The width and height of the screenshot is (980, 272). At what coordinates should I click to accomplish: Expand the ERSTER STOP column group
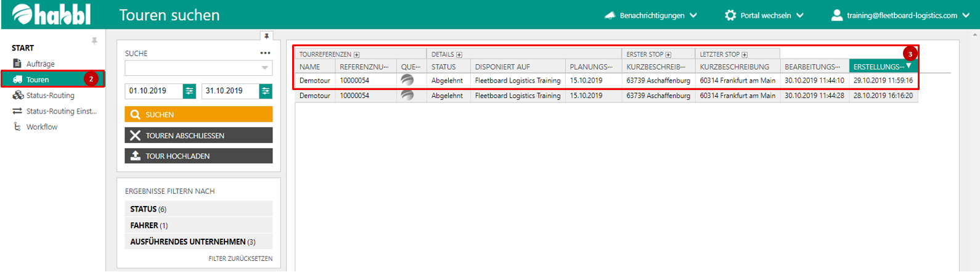click(x=668, y=55)
